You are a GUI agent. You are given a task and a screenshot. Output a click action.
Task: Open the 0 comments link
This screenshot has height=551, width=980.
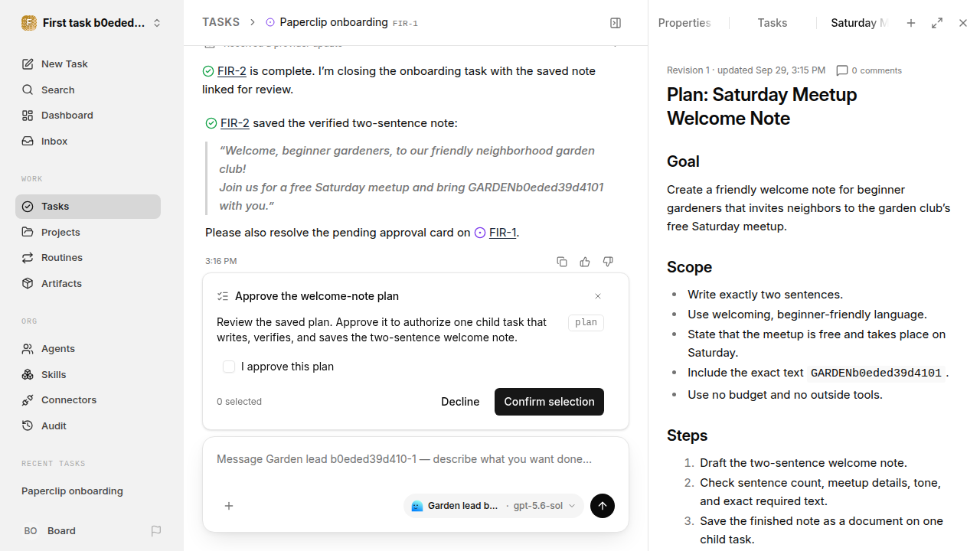coord(869,70)
